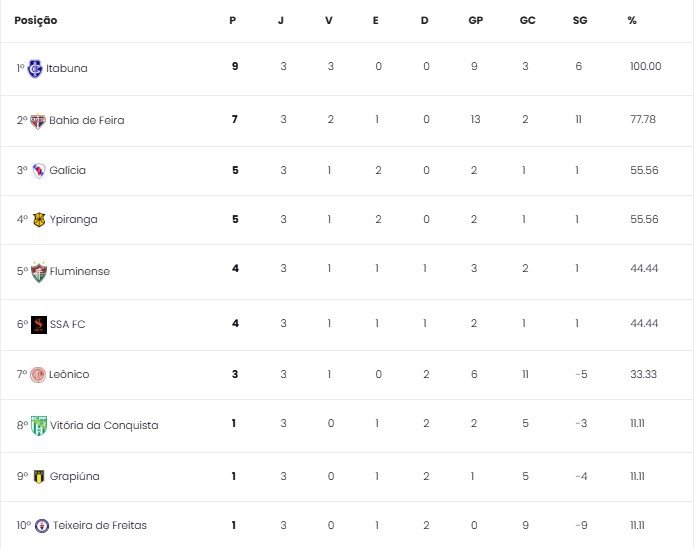Click Bahia de Feira's 13 goals value
Image resolution: width=694 pixels, height=549 pixels.
coord(475,120)
